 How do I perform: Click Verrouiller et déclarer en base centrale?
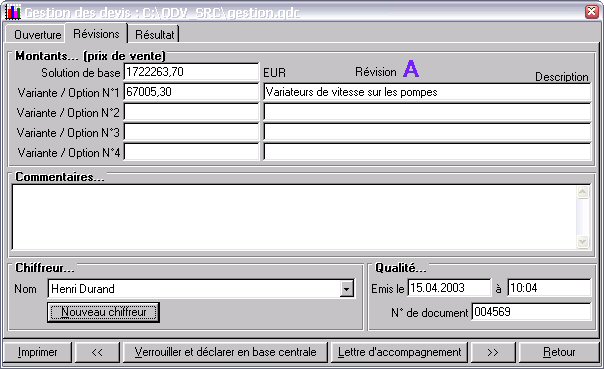point(225,352)
